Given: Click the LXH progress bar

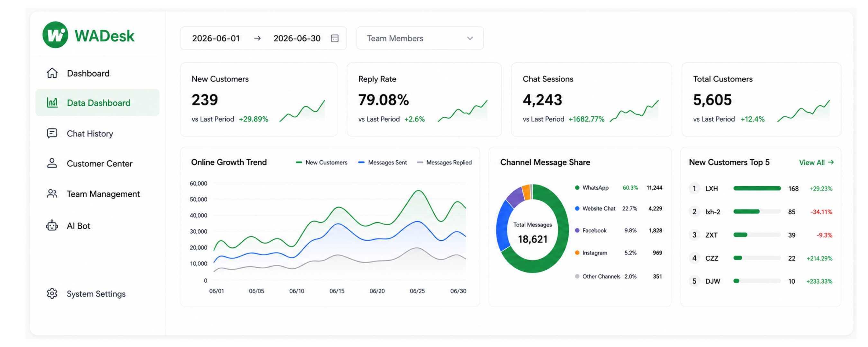Looking at the screenshot, I should 757,188.
